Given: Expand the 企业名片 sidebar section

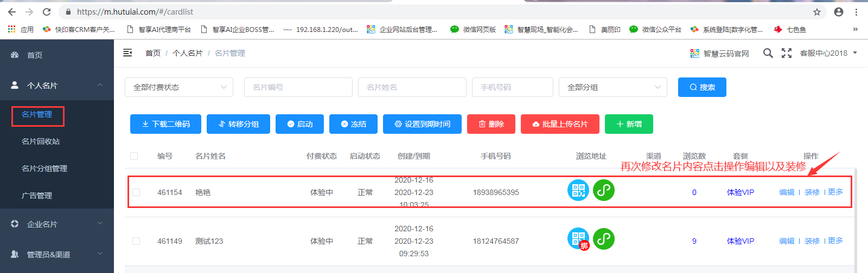Looking at the screenshot, I should 57,224.
